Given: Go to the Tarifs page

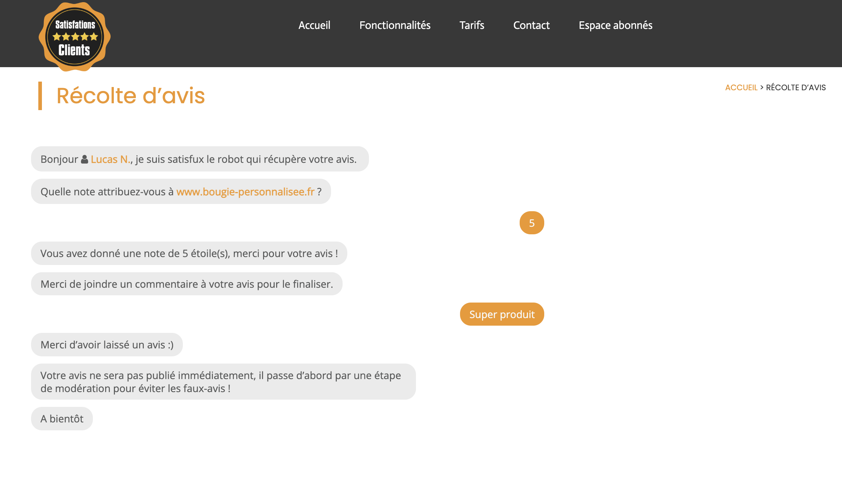Looking at the screenshot, I should (x=472, y=25).
